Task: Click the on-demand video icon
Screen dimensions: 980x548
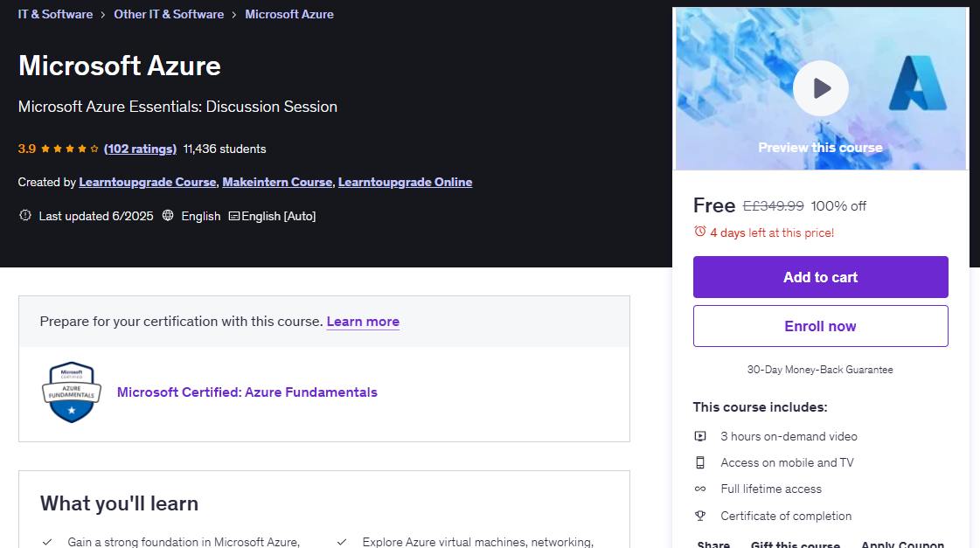Action: (x=700, y=436)
